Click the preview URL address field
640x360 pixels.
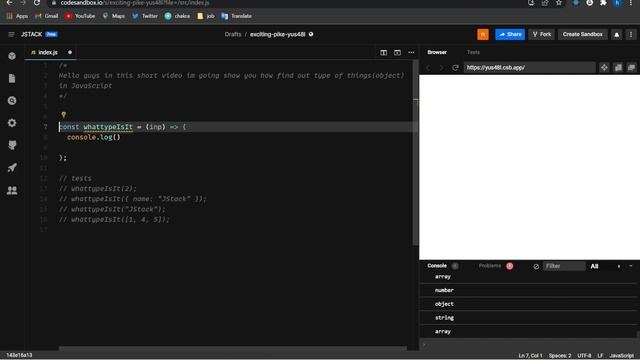[x=529, y=68]
